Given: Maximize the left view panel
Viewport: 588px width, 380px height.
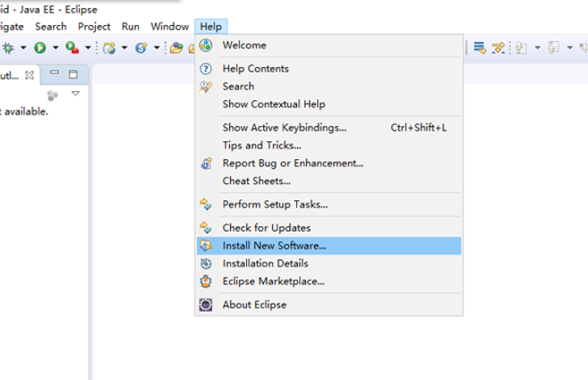Looking at the screenshot, I should (73, 74).
